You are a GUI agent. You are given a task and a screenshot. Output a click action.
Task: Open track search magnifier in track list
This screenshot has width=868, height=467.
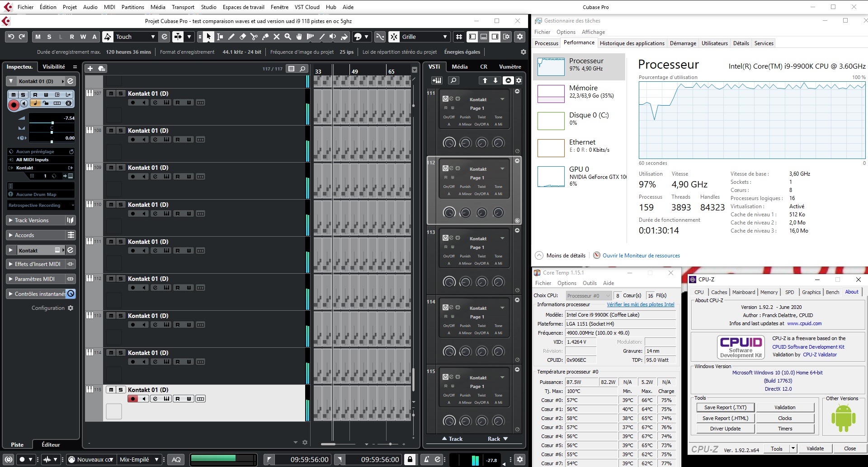click(302, 69)
